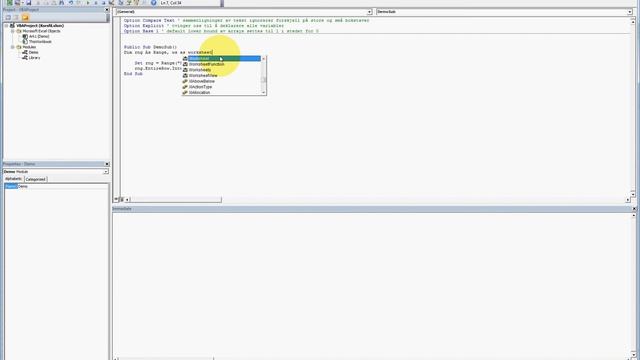The width and height of the screenshot is (640, 360).
Task: Open the (General) object dropdown
Action: point(369,12)
